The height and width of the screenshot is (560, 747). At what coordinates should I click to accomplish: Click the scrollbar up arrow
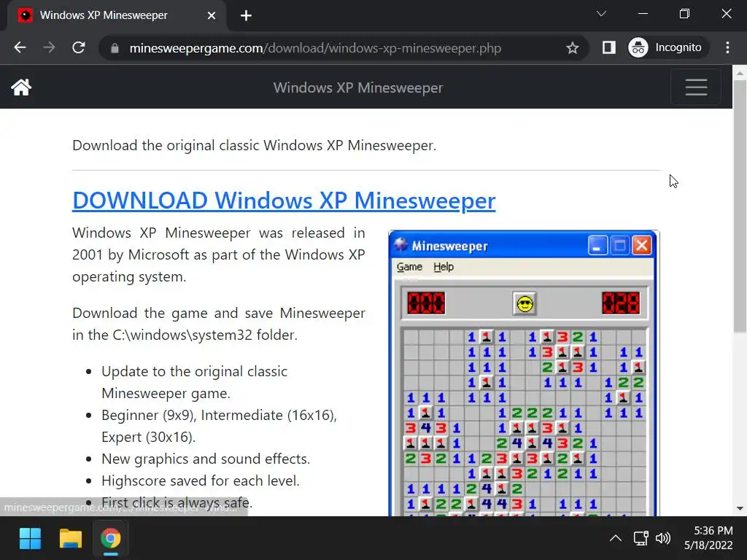[x=740, y=73]
